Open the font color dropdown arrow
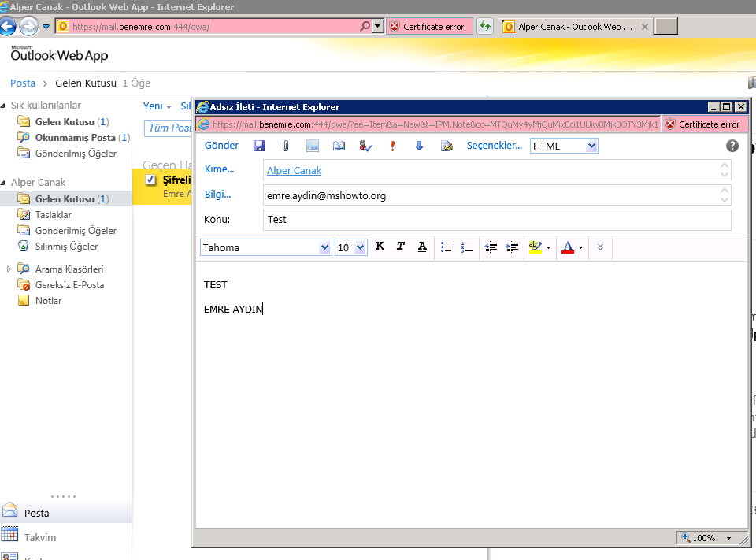 click(580, 247)
